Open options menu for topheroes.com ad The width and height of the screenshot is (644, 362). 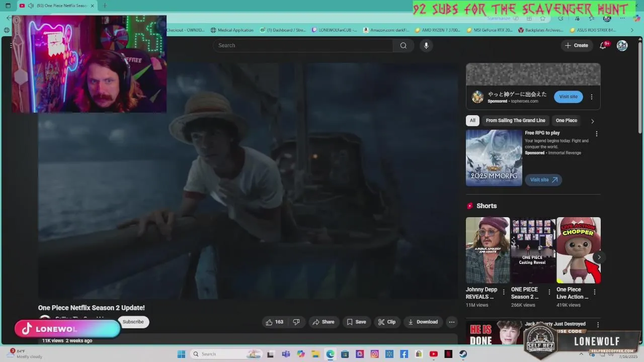click(592, 97)
